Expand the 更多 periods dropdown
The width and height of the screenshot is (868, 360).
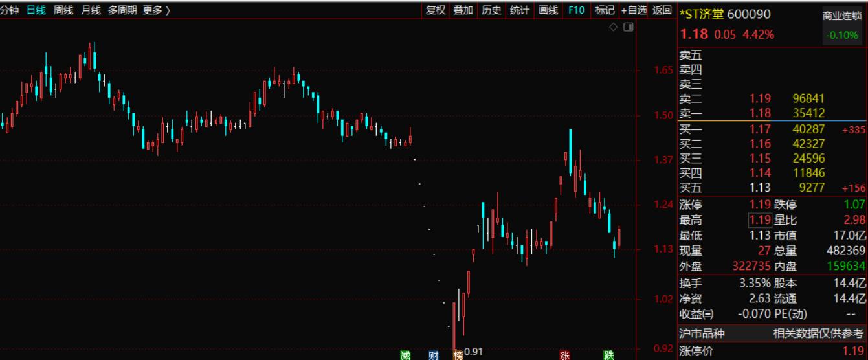click(157, 10)
